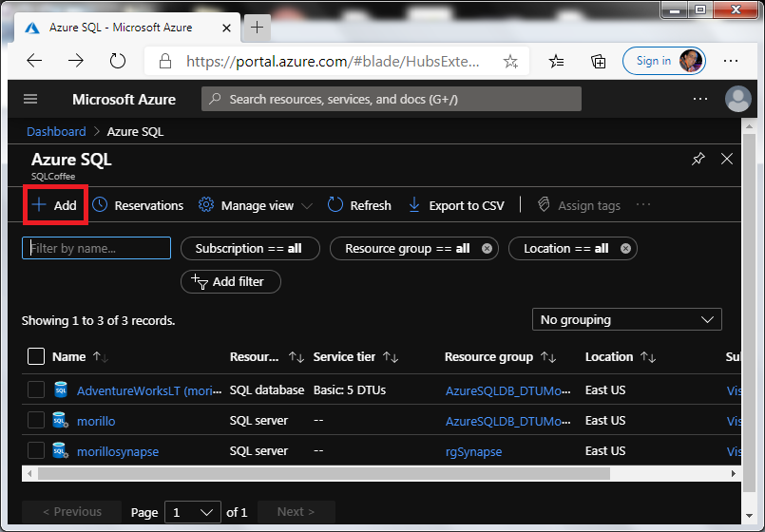
Task: Open the morillosynapse server link
Action: (118, 451)
